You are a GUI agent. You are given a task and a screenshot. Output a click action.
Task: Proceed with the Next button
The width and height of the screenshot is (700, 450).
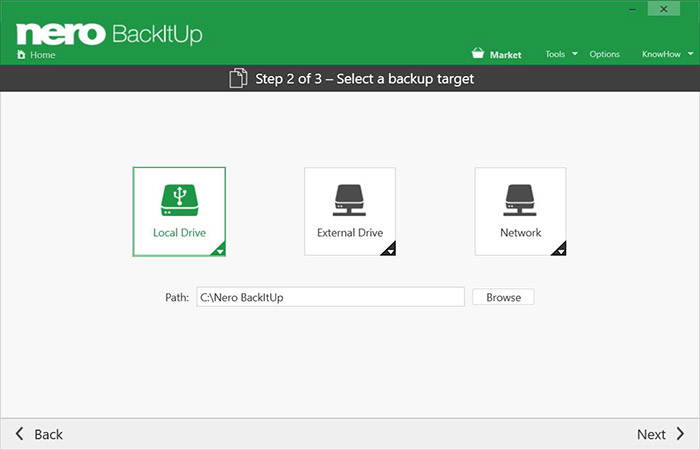coord(651,434)
